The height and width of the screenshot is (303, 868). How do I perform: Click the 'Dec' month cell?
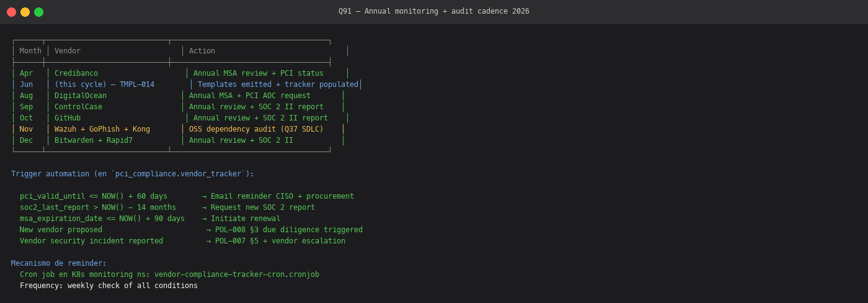click(26, 140)
